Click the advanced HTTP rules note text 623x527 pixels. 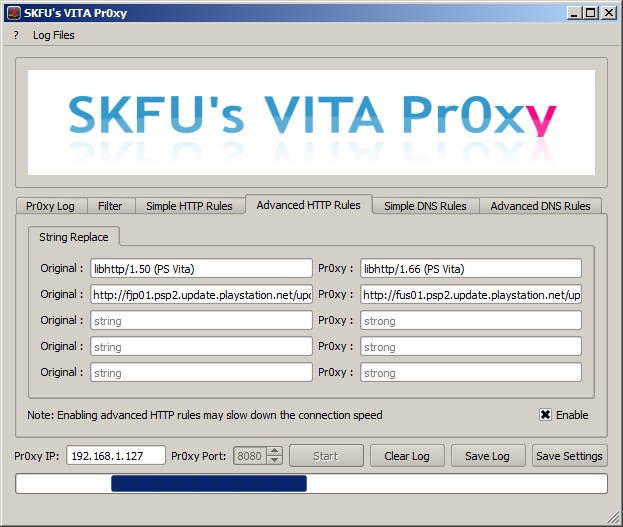205,415
